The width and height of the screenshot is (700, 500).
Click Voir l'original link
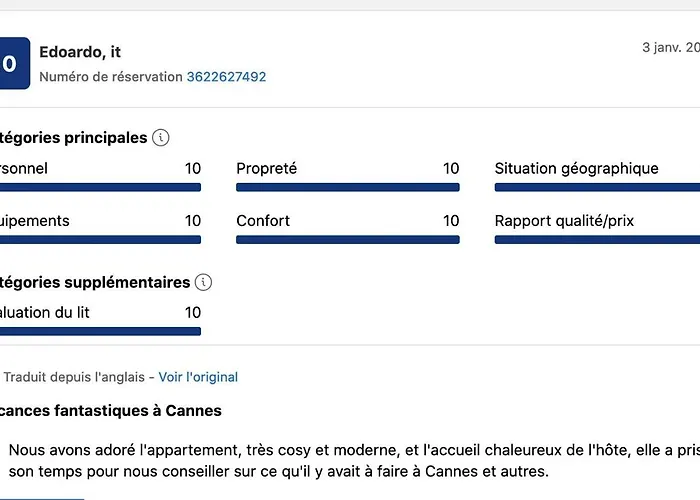point(198,377)
